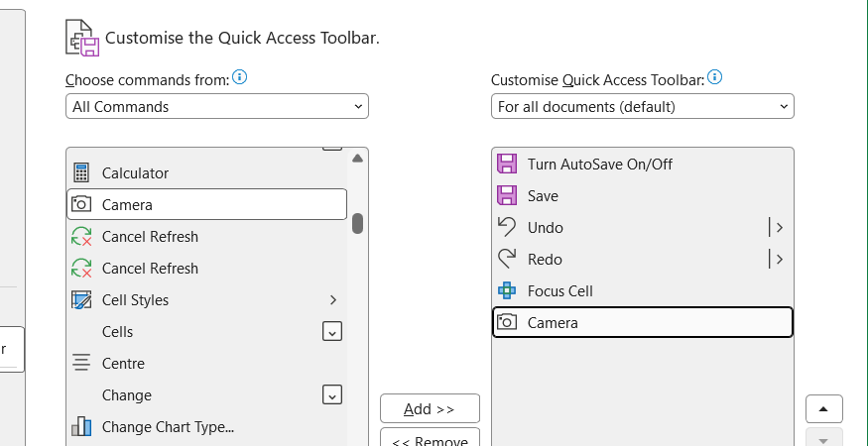Click the Move Down arrow button

point(824,437)
